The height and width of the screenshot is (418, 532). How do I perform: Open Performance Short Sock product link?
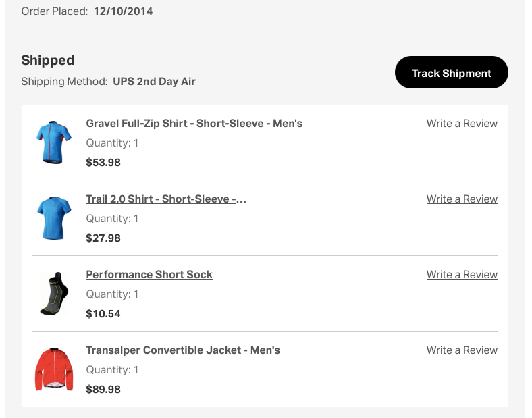coord(149,275)
